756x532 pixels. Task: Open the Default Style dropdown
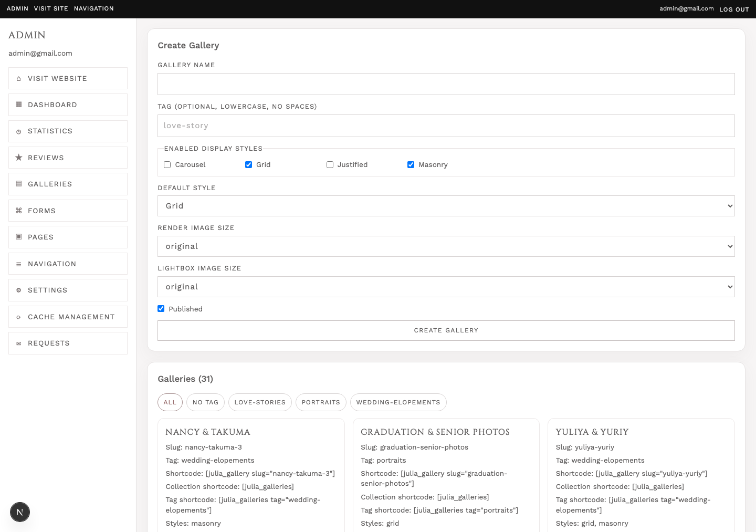pyautogui.click(x=446, y=206)
